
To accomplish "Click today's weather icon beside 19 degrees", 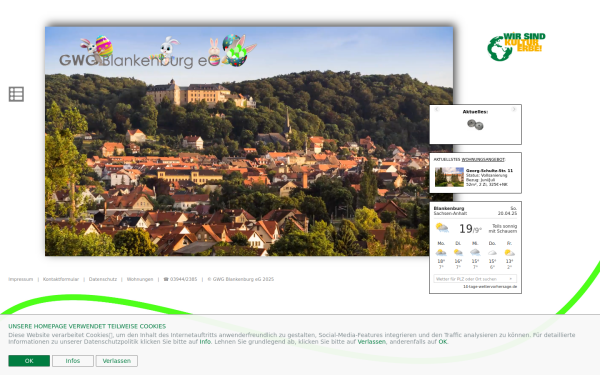I will 442,228.
